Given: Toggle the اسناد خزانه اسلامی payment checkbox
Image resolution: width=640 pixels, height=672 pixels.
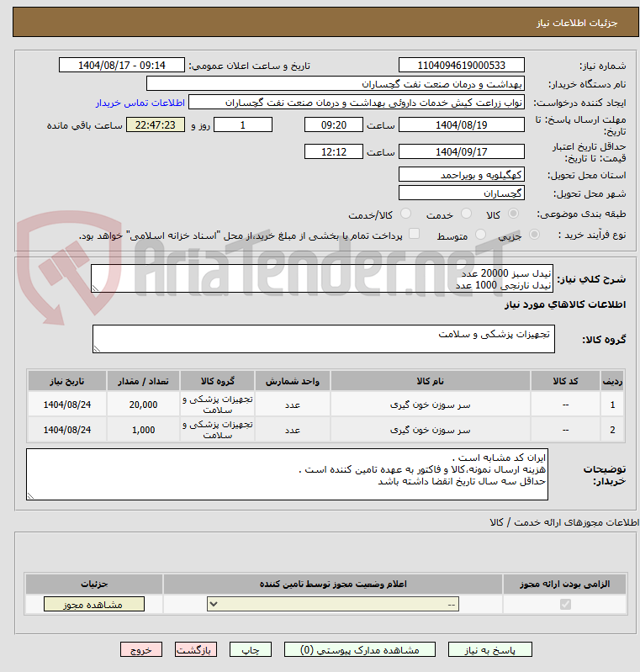Looking at the screenshot, I should (x=414, y=234).
